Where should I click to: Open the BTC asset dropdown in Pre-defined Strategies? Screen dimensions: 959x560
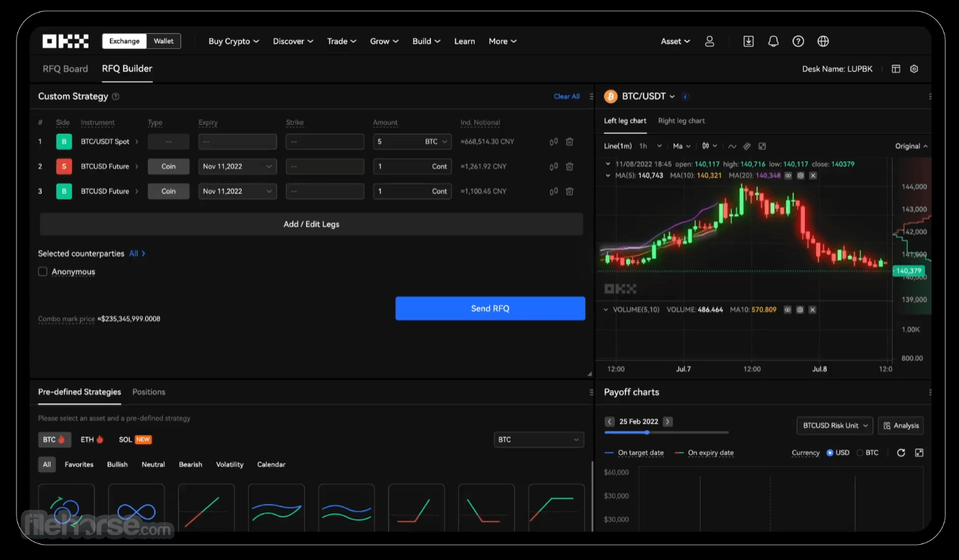[x=539, y=440]
